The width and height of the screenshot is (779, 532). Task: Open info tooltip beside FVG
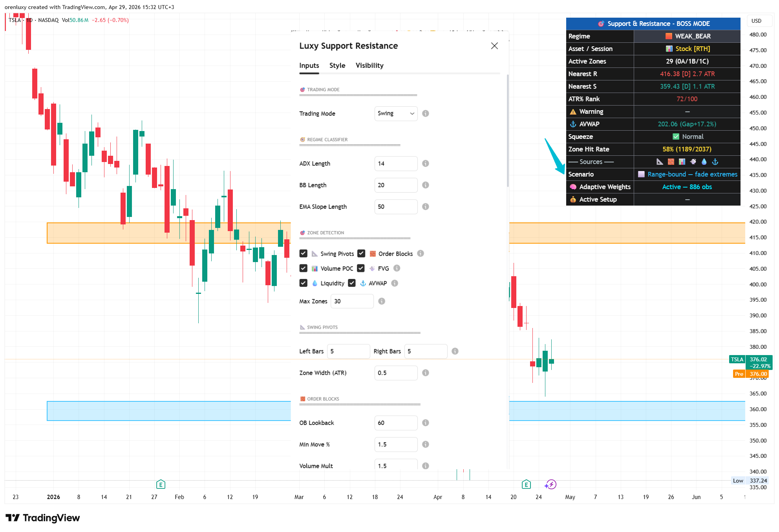(x=397, y=268)
